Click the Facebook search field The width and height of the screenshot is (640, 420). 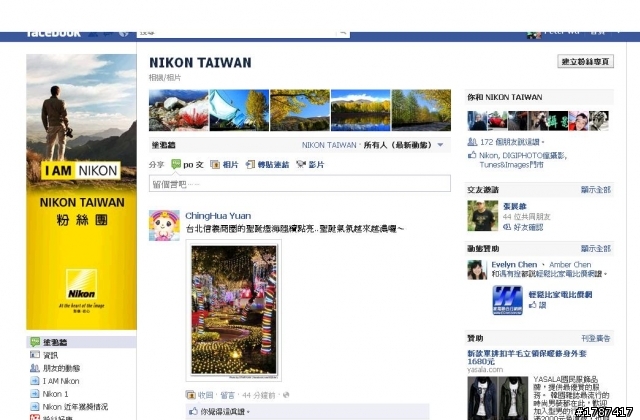click(x=237, y=33)
